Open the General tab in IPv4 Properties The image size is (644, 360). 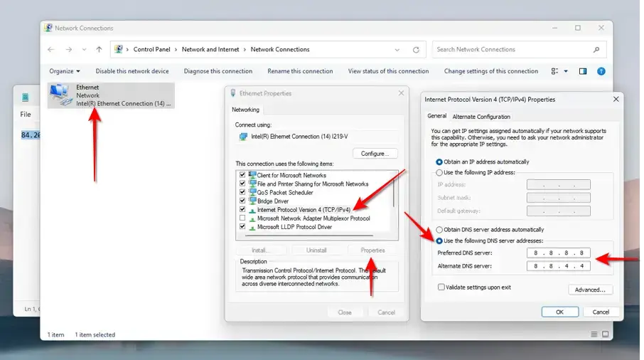[x=437, y=116]
